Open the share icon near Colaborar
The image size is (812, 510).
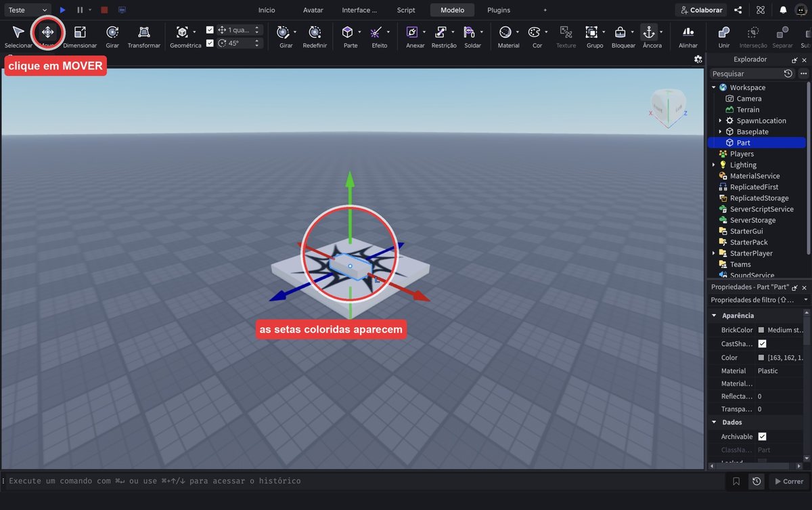tap(738, 10)
